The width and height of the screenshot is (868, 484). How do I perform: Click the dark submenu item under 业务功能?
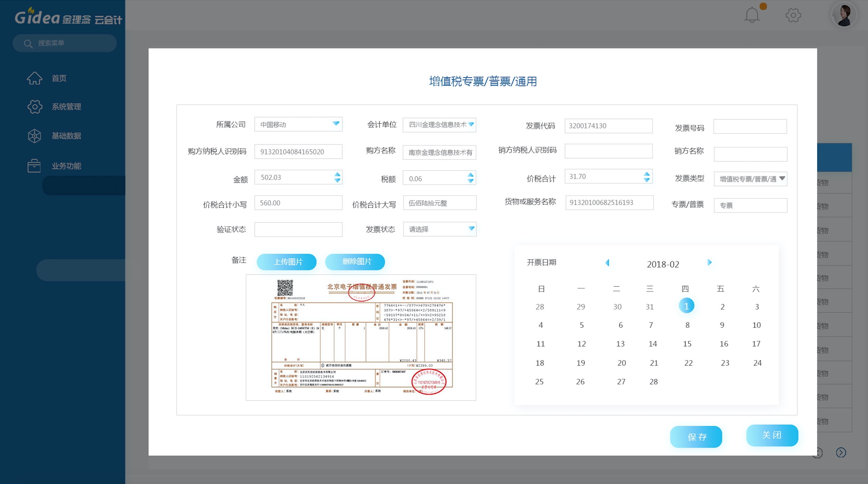(x=84, y=185)
